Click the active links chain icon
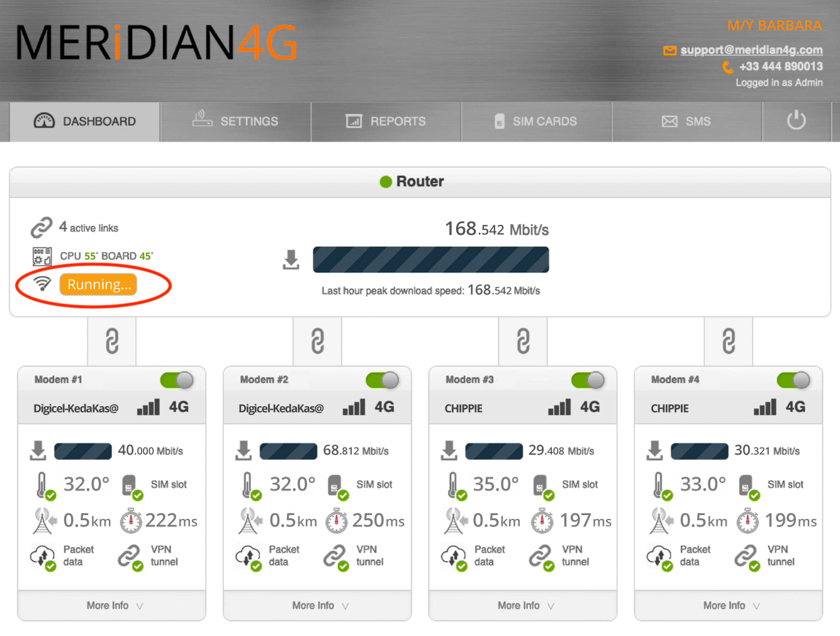Image resolution: width=840 pixels, height=636 pixels. point(42,227)
